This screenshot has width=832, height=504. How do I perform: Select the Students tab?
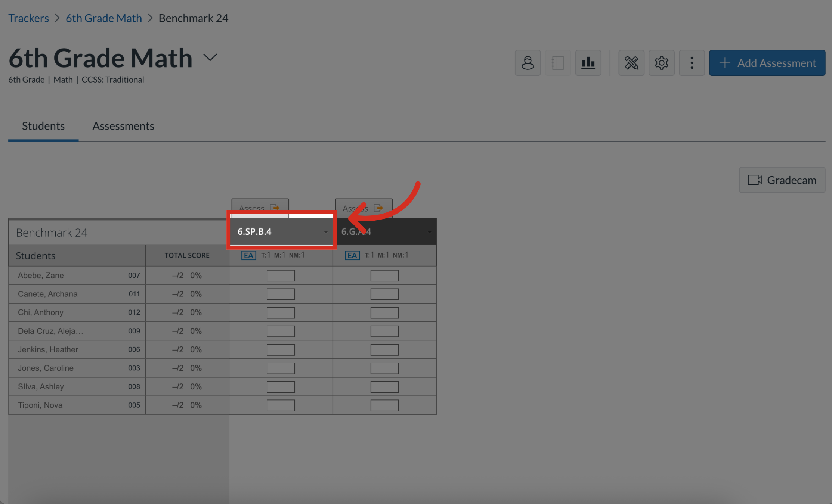coord(43,126)
